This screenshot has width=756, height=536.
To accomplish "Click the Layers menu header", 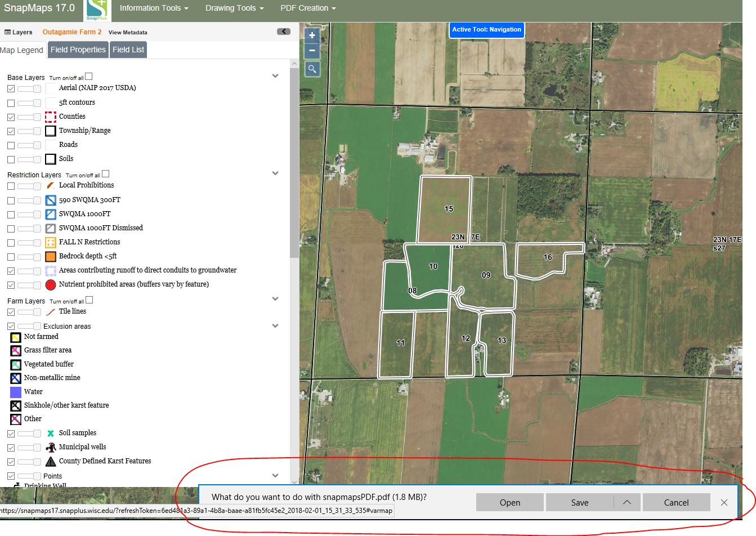I will click(19, 32).
